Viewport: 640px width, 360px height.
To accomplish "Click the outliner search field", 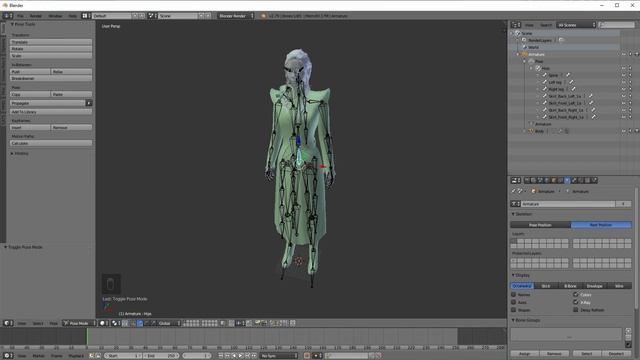I will 617,25.
